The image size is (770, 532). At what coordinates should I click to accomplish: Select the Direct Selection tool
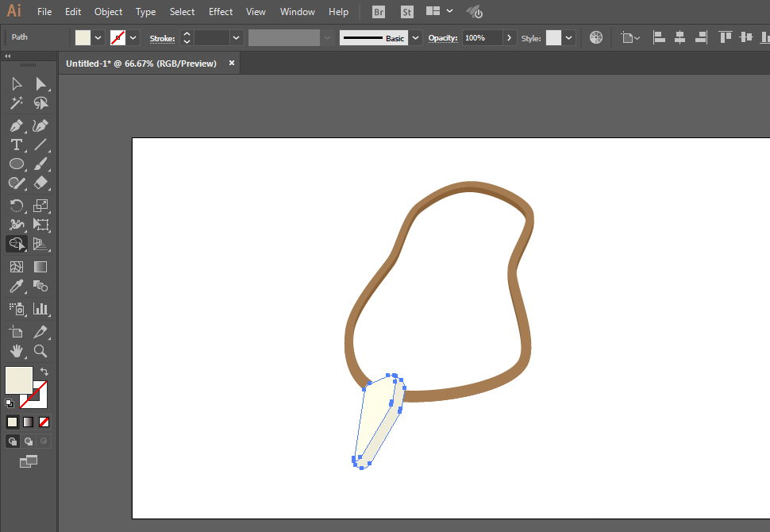[40, 84]
